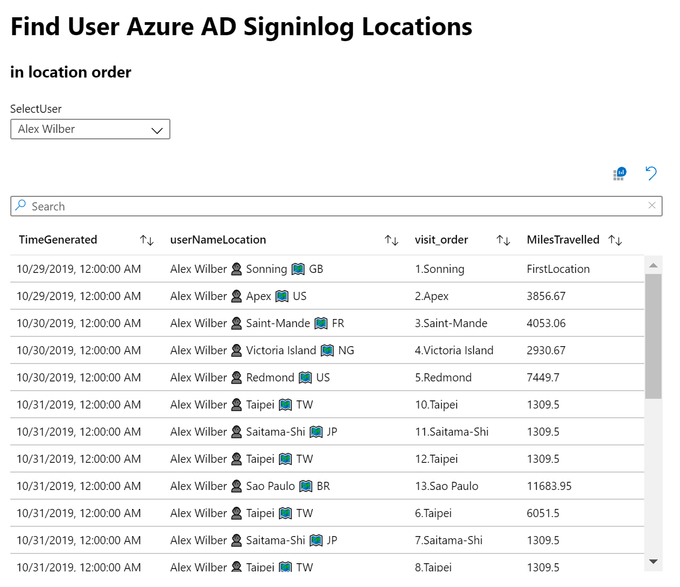680x587 pixels.
Task: Sort by MilesTravelled column arrows
Action: tap(615, 240)
